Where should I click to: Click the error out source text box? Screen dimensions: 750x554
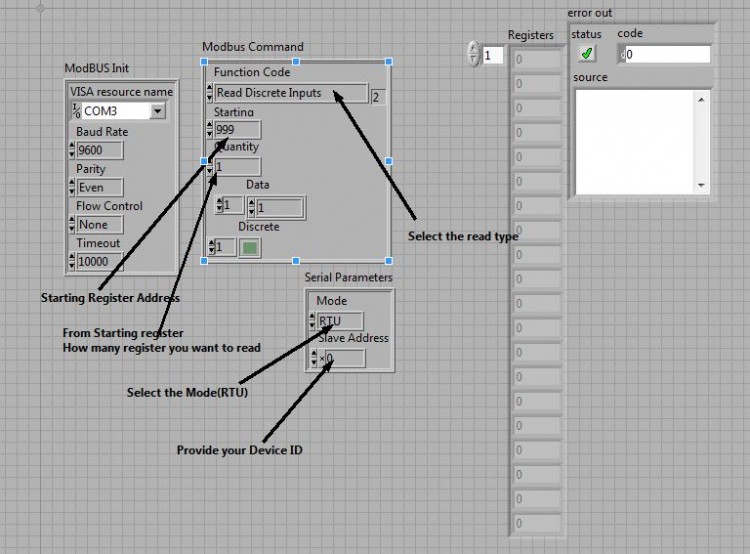[635, 142]
